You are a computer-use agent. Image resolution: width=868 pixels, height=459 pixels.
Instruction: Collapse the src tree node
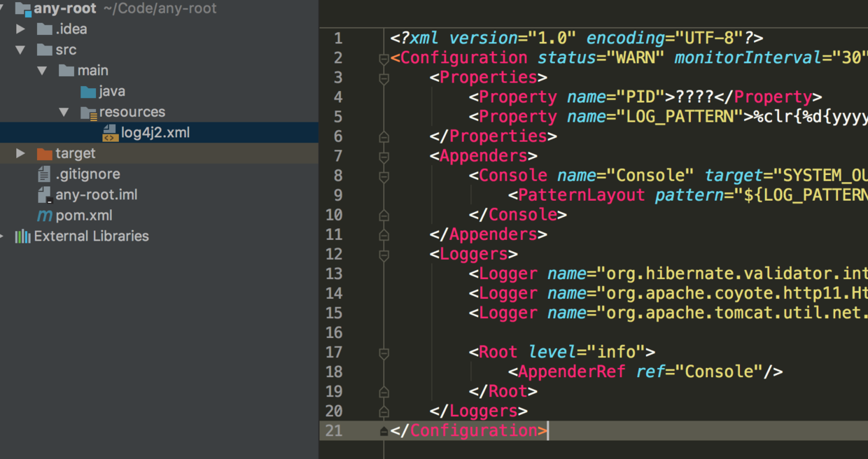pyautogui.click(x=20, y=50)
